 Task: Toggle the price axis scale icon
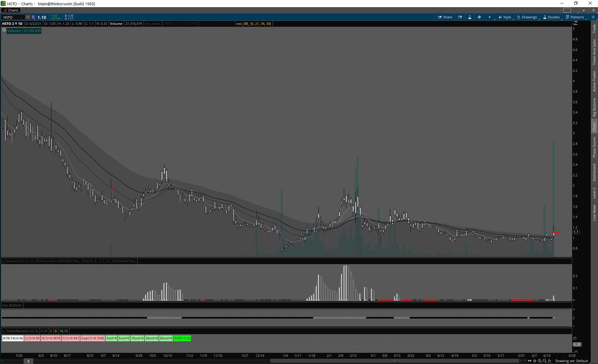click(x=576, y=23)
